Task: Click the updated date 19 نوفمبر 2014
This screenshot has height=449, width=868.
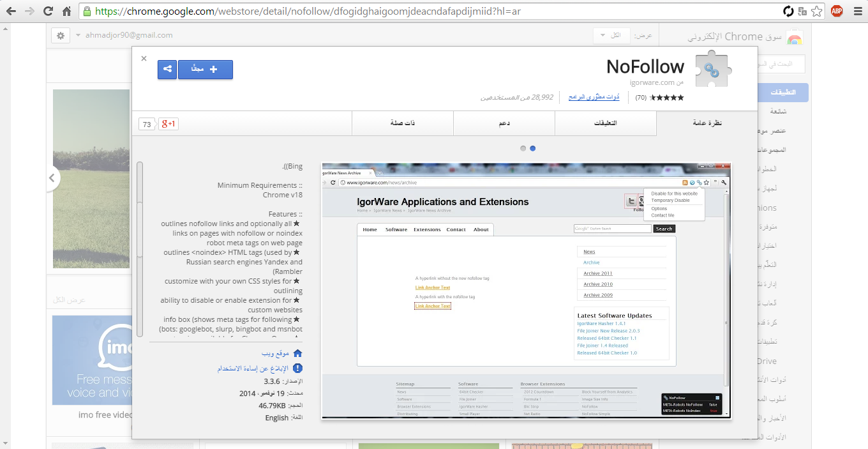Action: point(262,393)
